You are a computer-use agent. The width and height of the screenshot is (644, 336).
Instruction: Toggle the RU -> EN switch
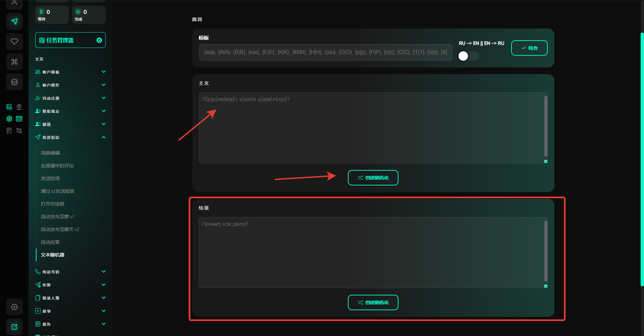468,56
